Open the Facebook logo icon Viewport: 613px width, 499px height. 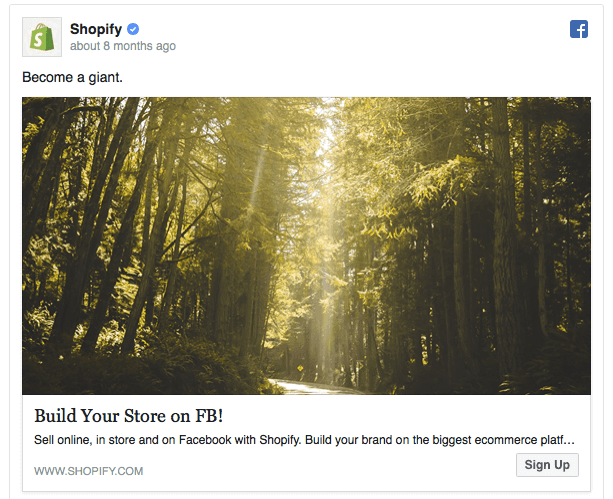point(579,29)
